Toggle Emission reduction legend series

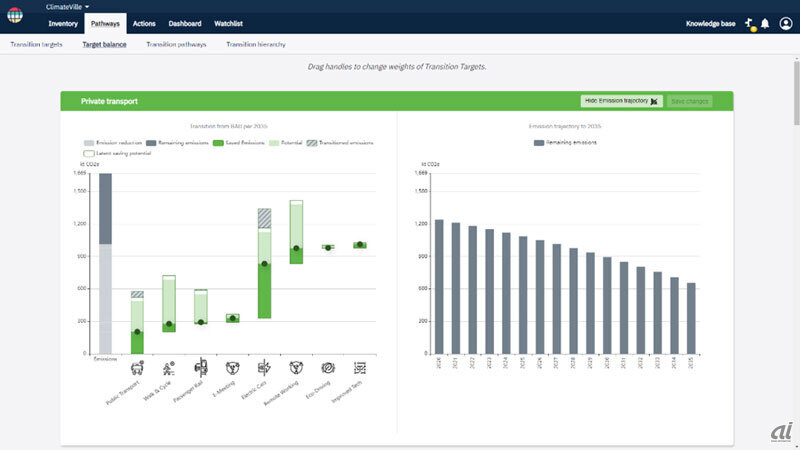(x=114, y=143)
